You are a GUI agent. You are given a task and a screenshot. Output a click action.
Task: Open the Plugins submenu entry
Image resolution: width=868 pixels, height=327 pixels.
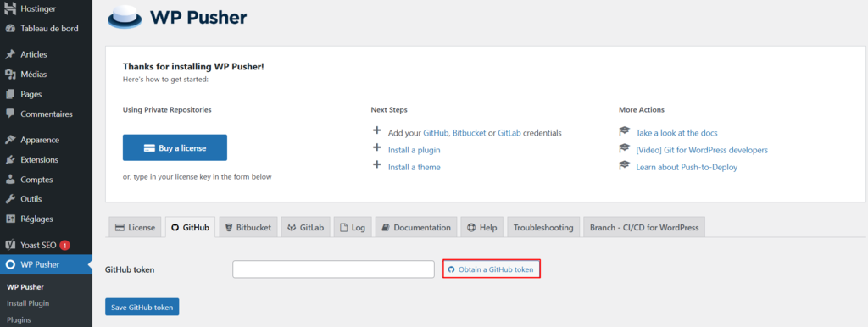(x=19, y=320)
